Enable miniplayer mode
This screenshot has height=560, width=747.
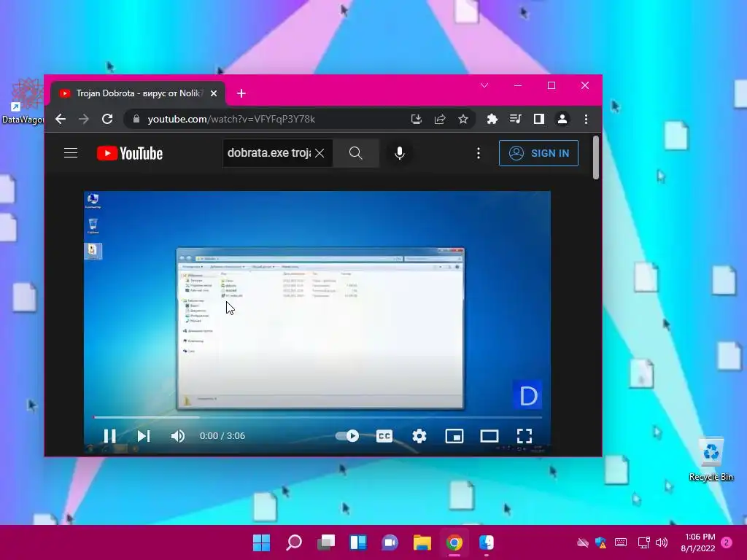click(454, 436)
